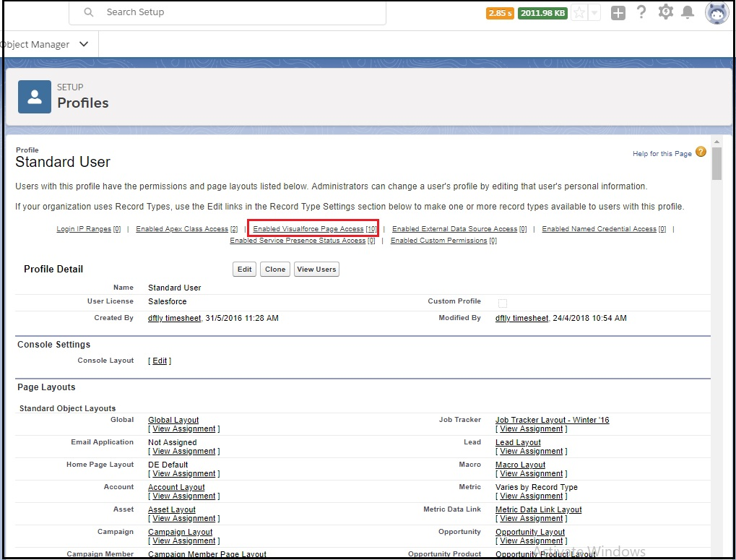Toggle the Custom Profile checkbox
This screenshot has height=560, width=736.
502,303
